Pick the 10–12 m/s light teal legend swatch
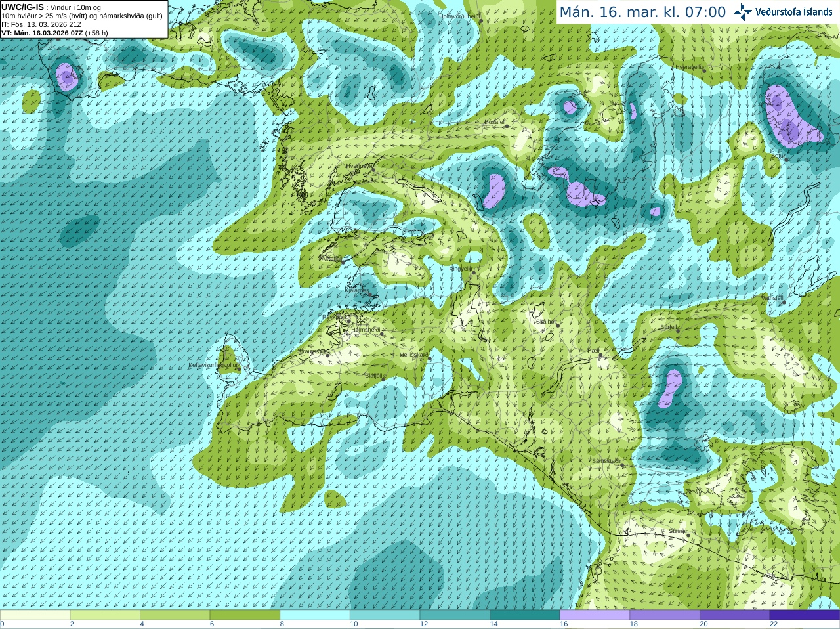The image size is (840, 629). 385,615
